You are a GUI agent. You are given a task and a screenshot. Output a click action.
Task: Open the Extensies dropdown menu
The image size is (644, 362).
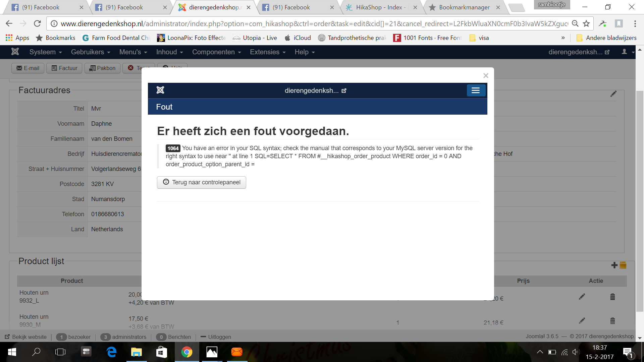(x=268, y=52)
